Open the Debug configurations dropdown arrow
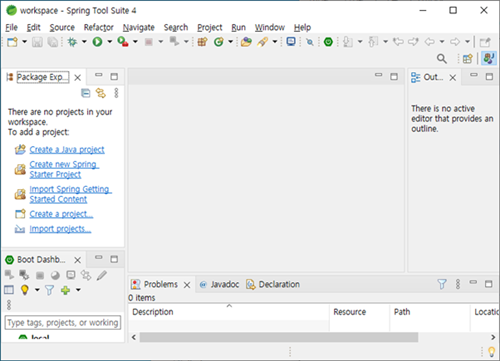The height and width of the screenshot is (361, 500). 84,42
